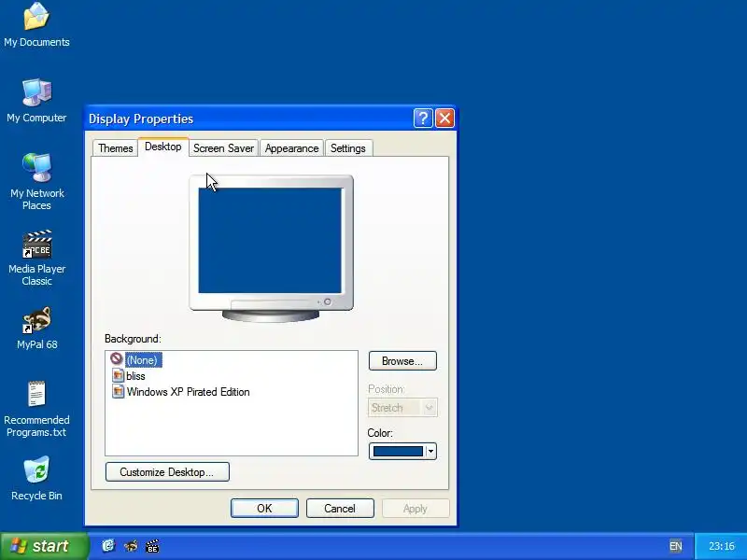Image resolution: width=747 pixels, height=560 pixels.
Task: Select the My Computer desktop icon
Action: [x=36, y=101]
